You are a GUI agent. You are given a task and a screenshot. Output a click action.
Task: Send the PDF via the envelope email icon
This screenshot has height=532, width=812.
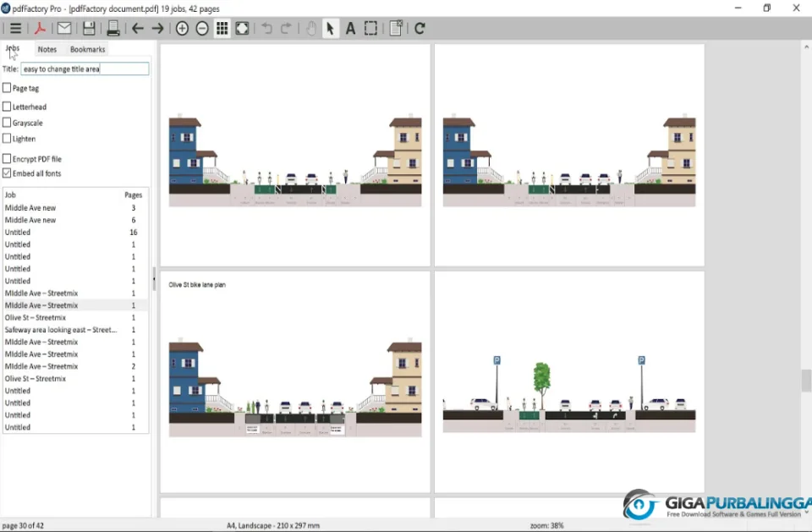pos(64,29)
